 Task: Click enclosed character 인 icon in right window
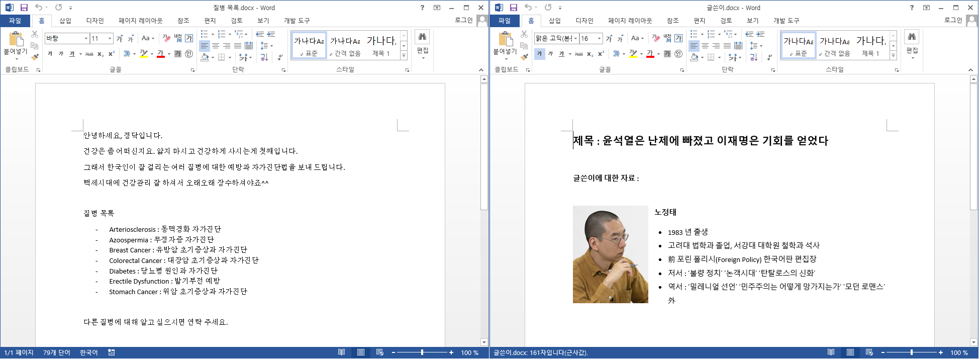click(678, 54)
